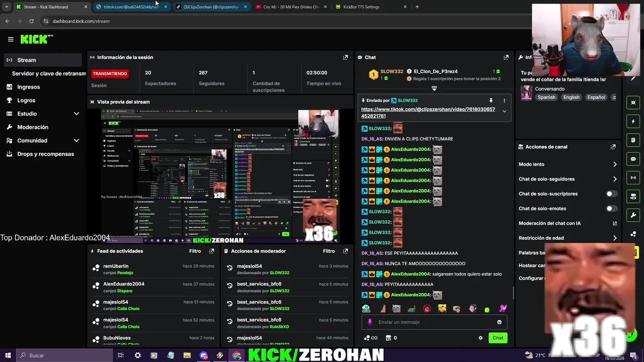The height and width of the screenshot is (362, 644).
Task: Pop out the Acciones de canal panel
Action: click(x=613, y=147)
